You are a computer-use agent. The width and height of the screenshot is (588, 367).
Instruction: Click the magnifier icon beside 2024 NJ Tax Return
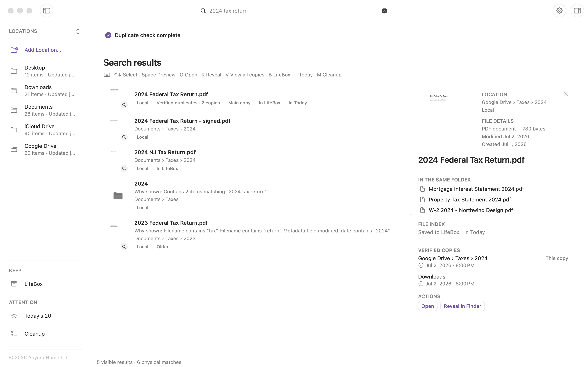point(124,168)
